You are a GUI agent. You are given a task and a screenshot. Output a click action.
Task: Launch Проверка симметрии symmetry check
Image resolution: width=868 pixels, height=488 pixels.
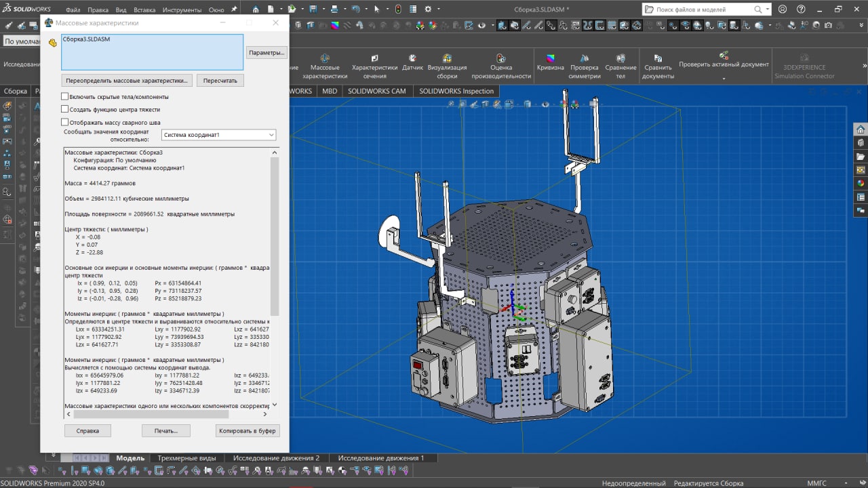pos(584,59)
